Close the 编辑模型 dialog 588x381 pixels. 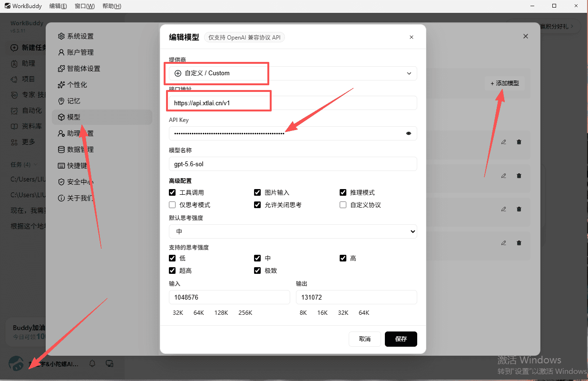click(x=412, y=37)
